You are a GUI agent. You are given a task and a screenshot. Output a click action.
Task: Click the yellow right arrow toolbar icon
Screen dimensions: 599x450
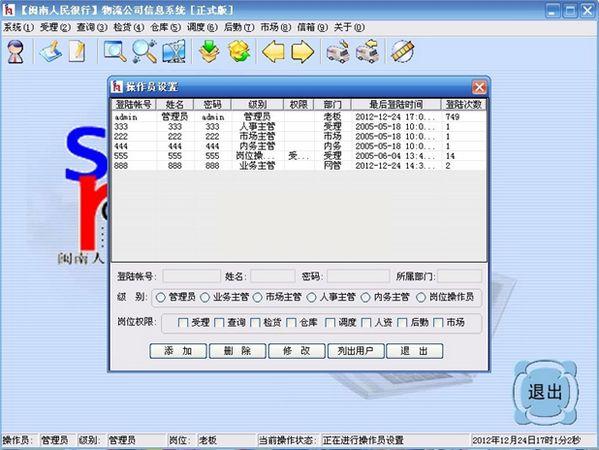(x=302, y=52)
